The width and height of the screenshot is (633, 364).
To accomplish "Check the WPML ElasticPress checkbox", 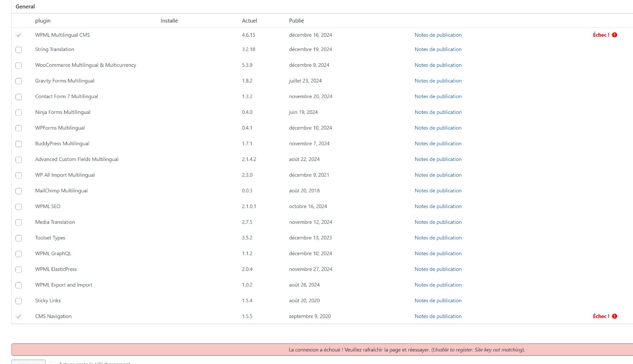I will tap(19, 269).
